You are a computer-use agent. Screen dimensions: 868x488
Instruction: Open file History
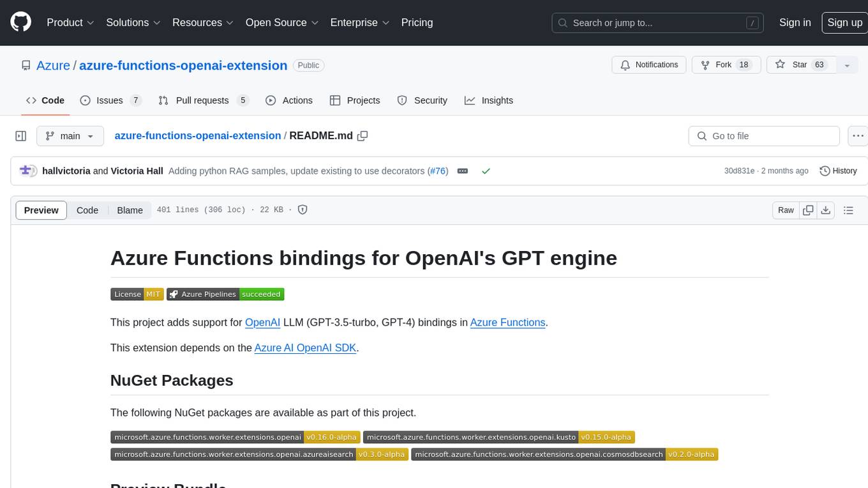coord(838,171)
